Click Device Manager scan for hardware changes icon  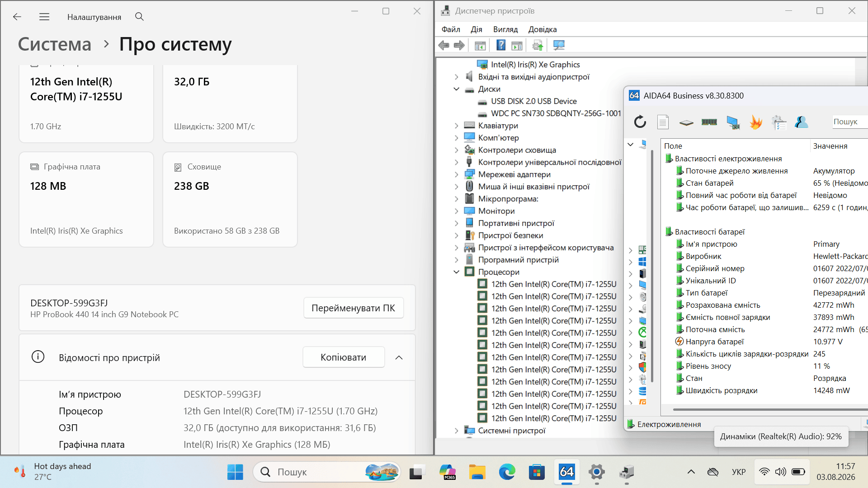(559, 45)
